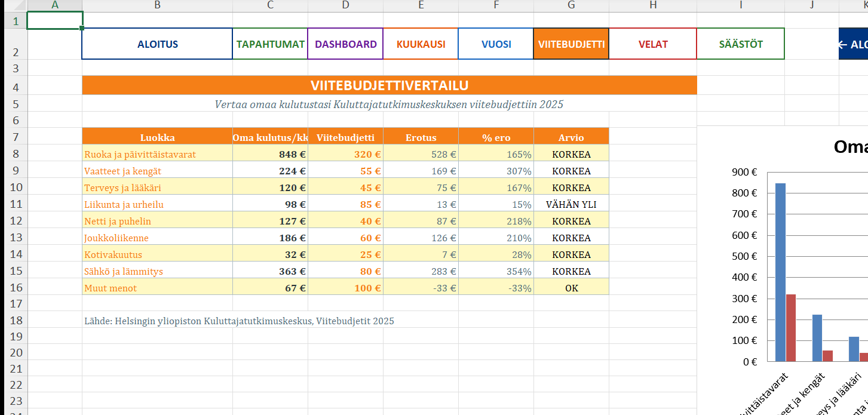Select 'Netti ja puhelin' cell

click(x=157, y=221)
